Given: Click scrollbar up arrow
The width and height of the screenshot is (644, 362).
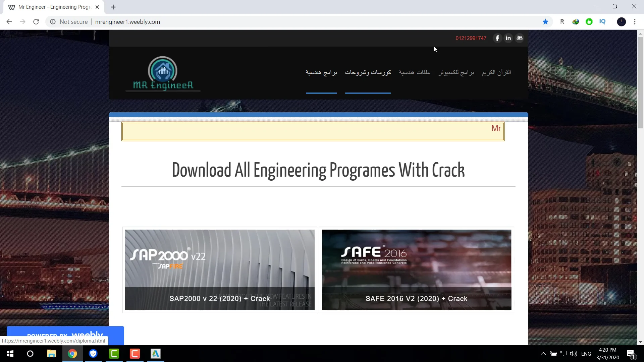Looking at the screenshot, I should [640, 33].
